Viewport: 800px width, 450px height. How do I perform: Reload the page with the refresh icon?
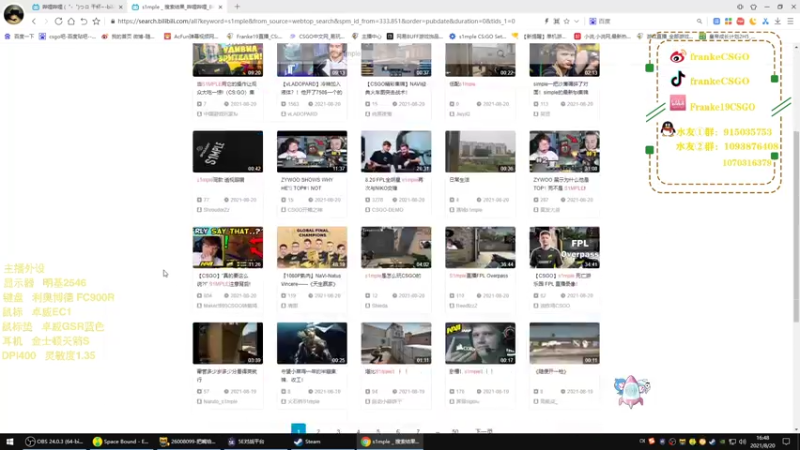(58, 21)
